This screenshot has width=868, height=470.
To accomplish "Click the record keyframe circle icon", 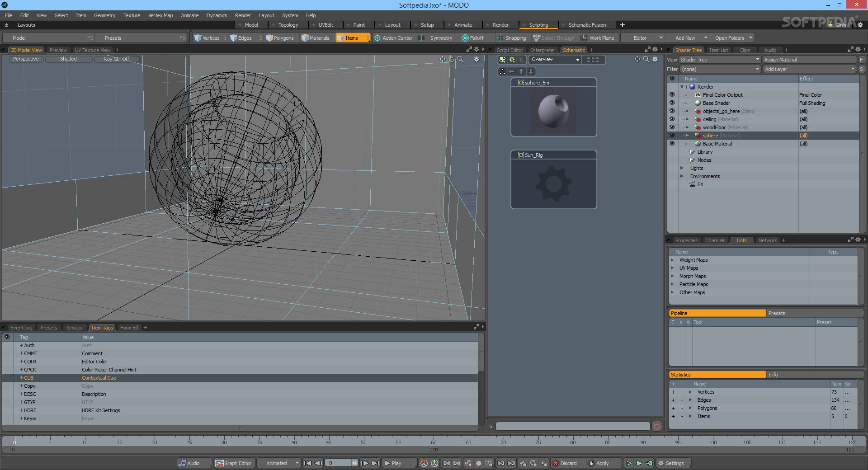I will click(479, 463).
